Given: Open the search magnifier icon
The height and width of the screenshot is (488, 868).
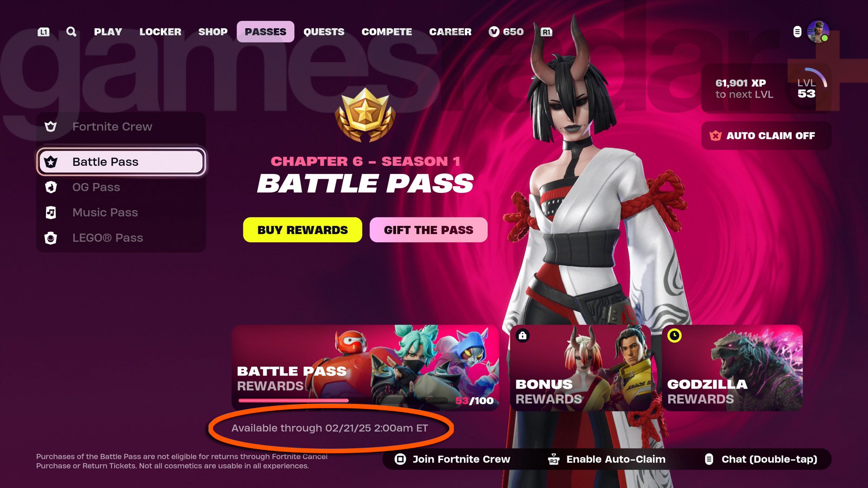Looking at the screenshot, I should pyautogui.click(x=71, y=32).
